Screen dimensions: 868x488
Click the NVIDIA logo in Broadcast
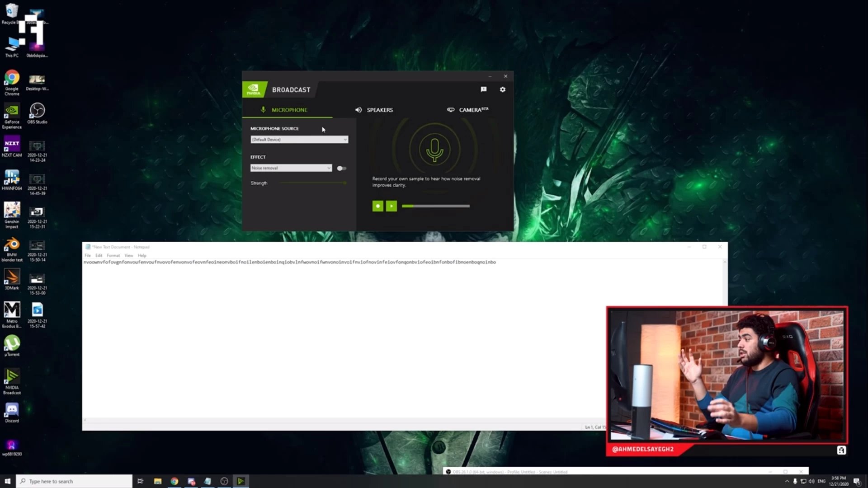pyautogui.click(x=254, y=89)
